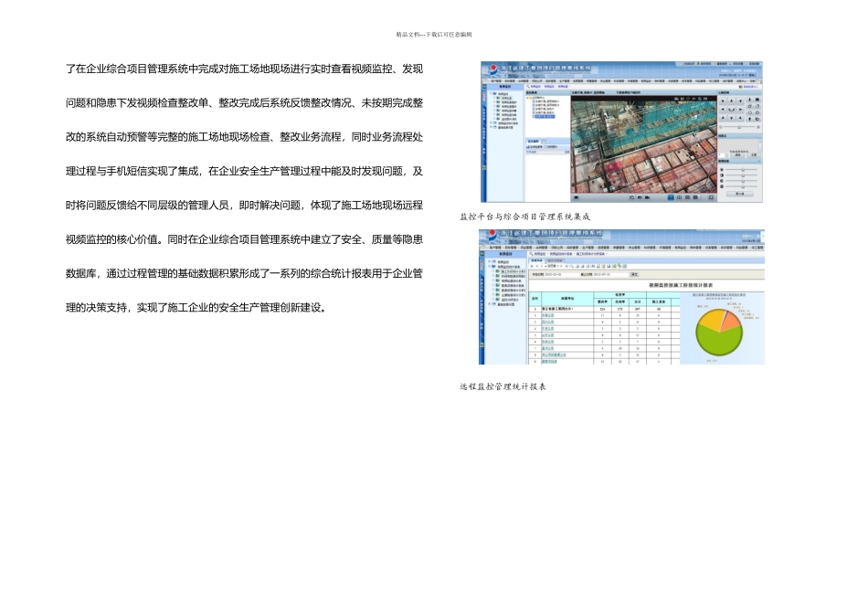The image size is (868, 614).
Task: Adjust the contrast slider in video parameters panel
Action: [x=741, y=175]
